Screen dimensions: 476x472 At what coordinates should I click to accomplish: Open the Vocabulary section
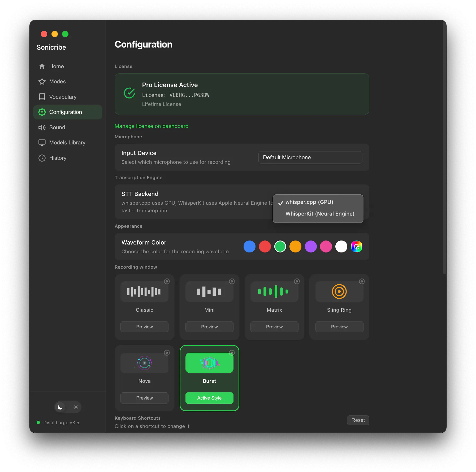tap(68, 97)
